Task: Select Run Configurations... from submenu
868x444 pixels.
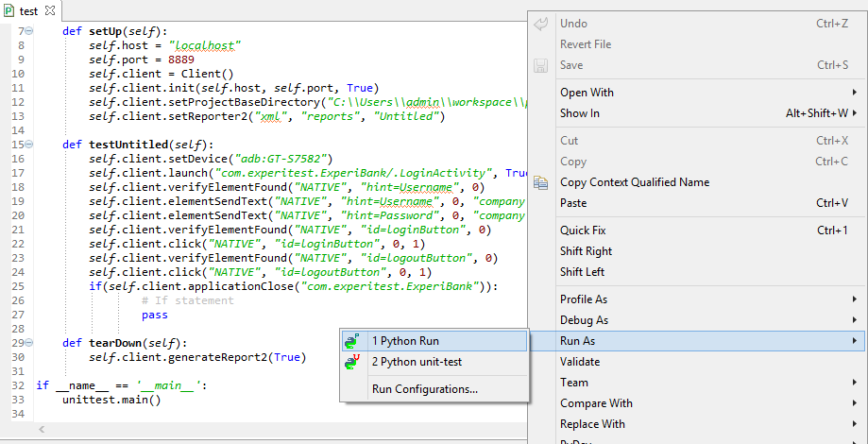Action: [425, 388]
